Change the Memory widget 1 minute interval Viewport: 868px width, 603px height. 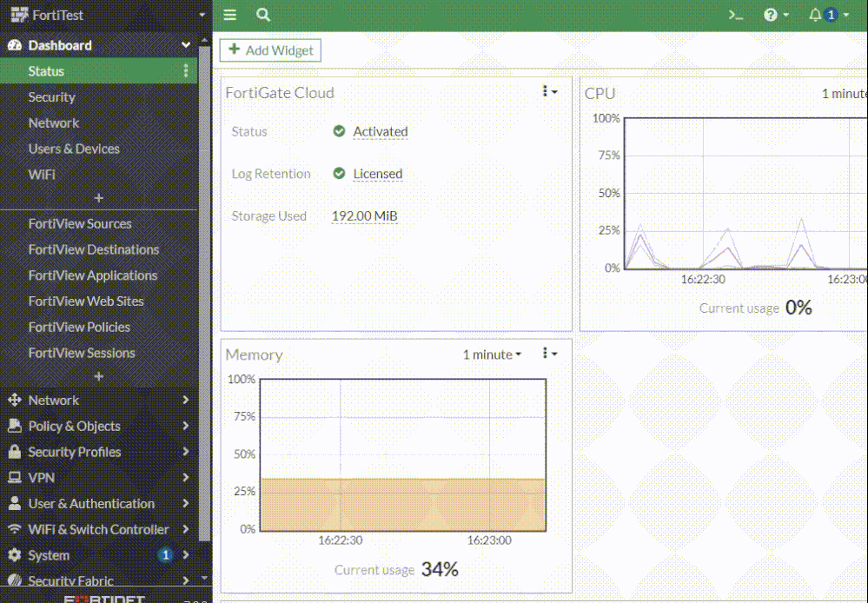tap(492, 355)
